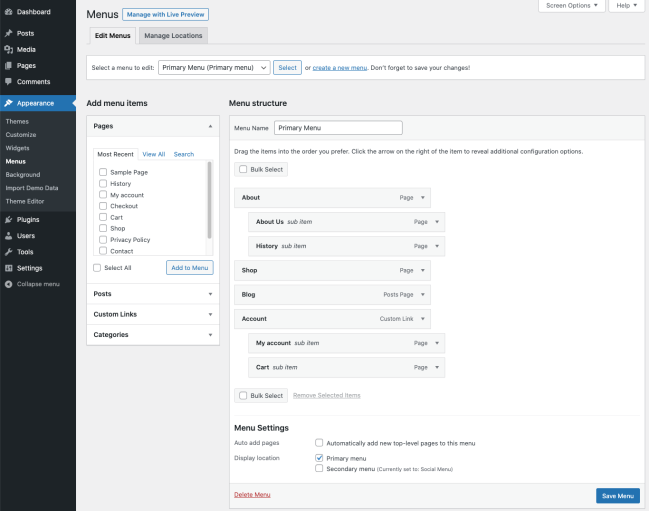Click the Media icon in sidebar
Screen dimensions: 649x511
9,49
